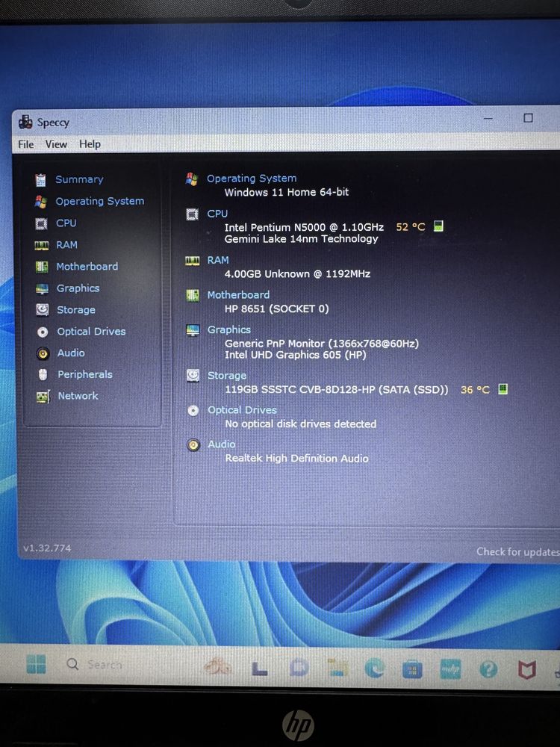Image resolution: width=560 pixels, height=747 pixels.
Task: Click the Storage heading in summary pane
Action: coord(227,376)
